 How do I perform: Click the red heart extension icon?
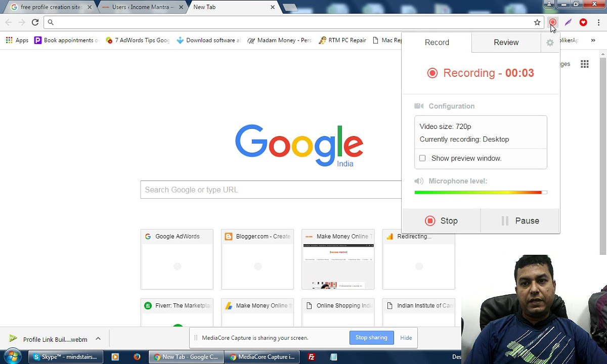583,22
